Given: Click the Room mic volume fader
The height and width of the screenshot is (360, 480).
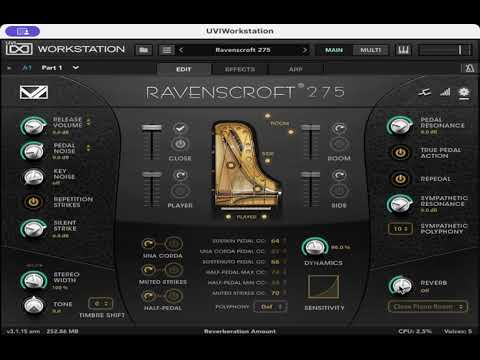Looking at the screenshot, I should point(310,128).
